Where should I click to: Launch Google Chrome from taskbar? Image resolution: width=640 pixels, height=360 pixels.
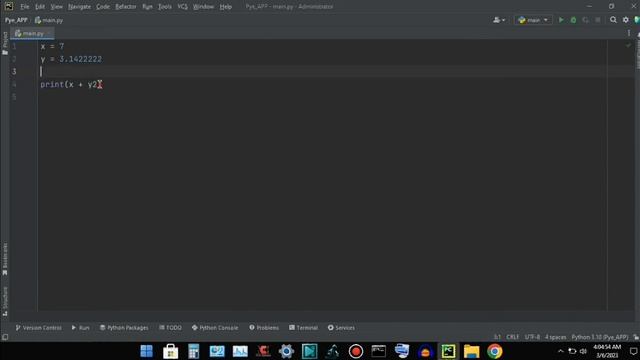(494, 351)
